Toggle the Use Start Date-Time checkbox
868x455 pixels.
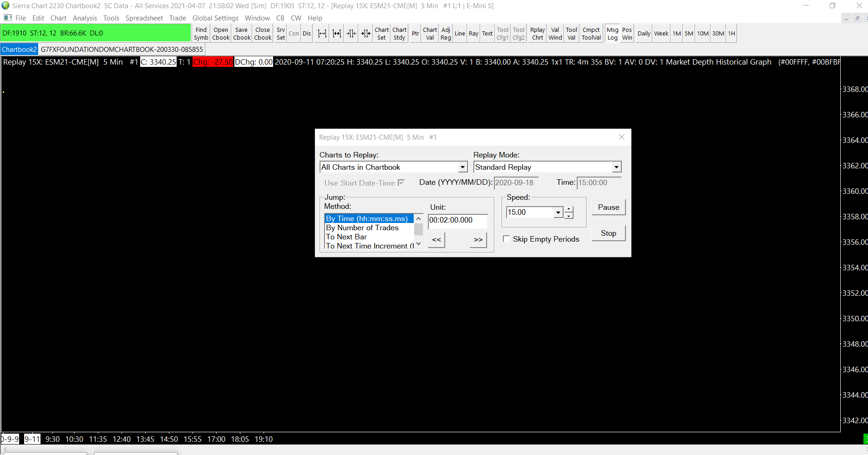click(x=401, y=183)
